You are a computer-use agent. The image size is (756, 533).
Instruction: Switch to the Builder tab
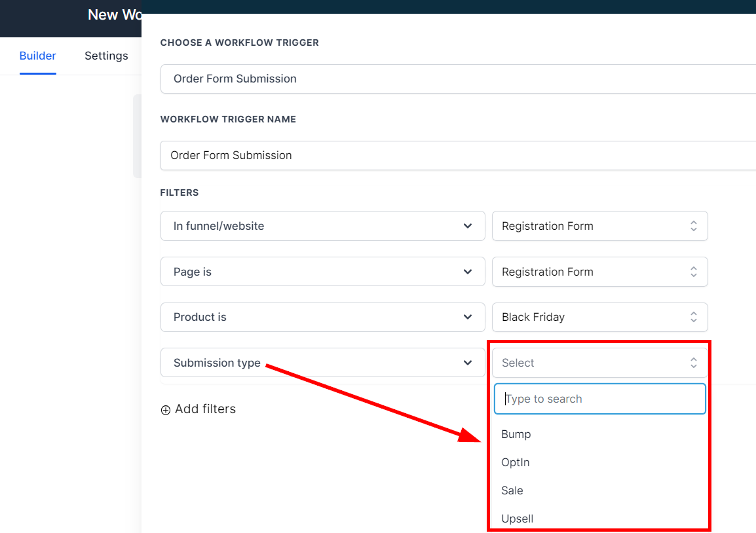point(37,56)
